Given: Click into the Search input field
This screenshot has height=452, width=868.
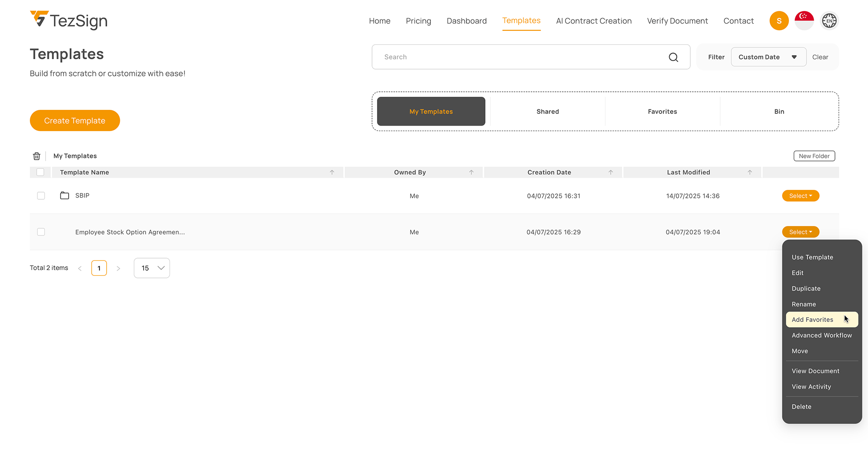Looking at the screenshot, I should [520, 57].
